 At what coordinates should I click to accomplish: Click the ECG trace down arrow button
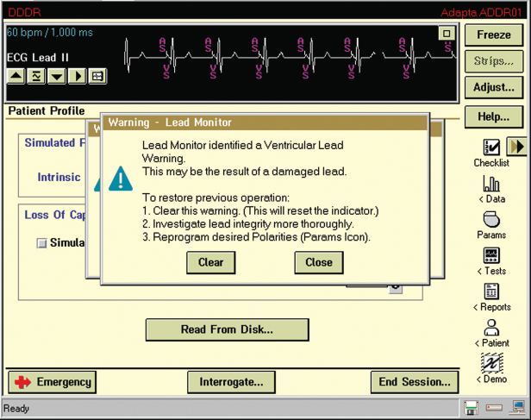pyautogui.click(x=56, y=77)
